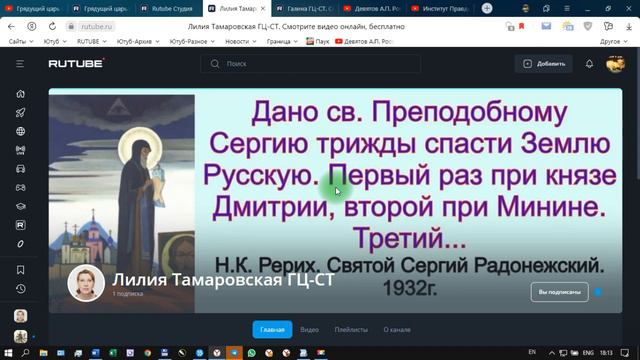This screenshot has height=360, width=640.
Task: Open saved videos bookmark icon in sidebar
Action: (20, 270)
